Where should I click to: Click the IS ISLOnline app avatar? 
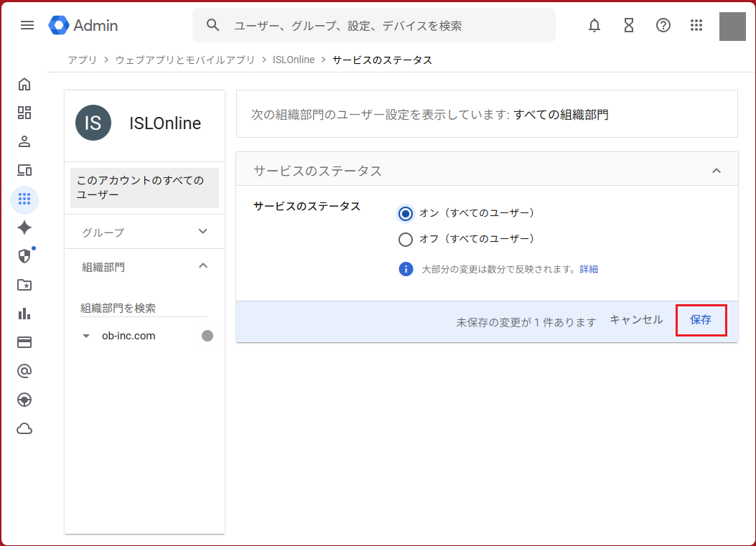point(93,123)
